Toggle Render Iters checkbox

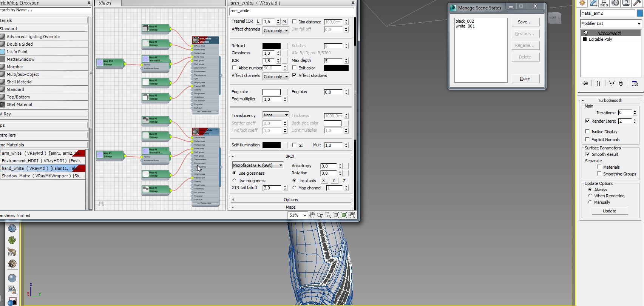587,121
